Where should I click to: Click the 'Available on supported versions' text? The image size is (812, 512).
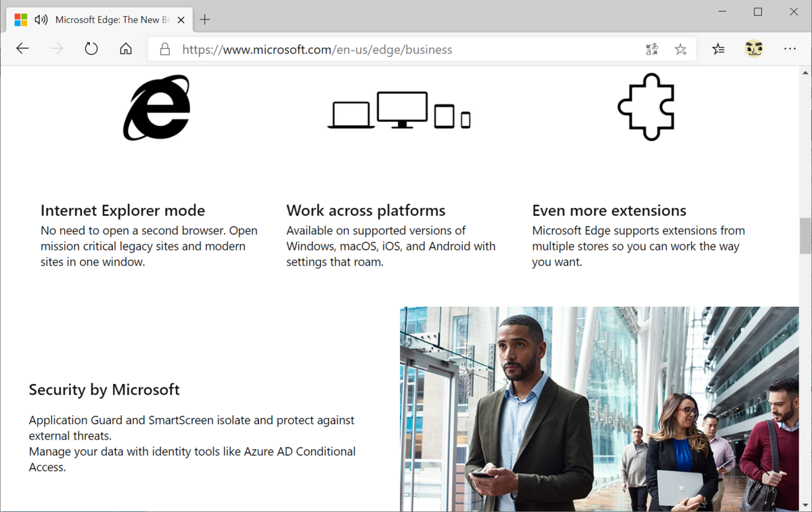coord(391,246)
